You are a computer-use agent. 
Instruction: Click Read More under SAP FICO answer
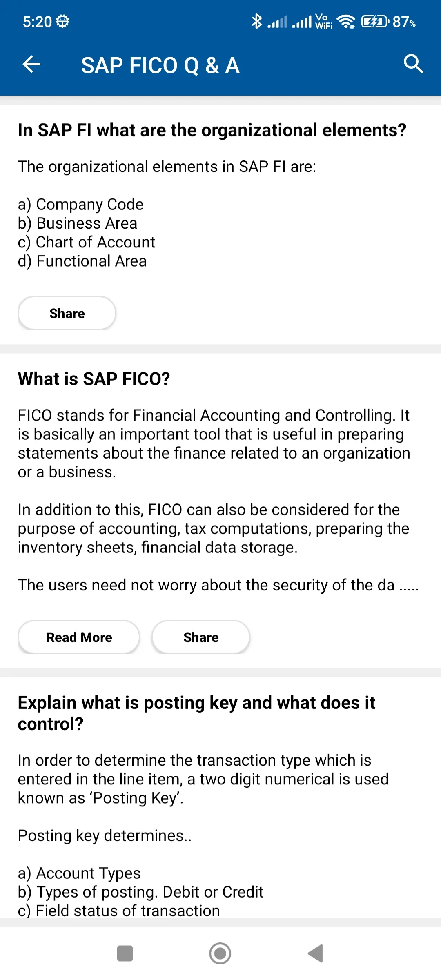point(79,637)
